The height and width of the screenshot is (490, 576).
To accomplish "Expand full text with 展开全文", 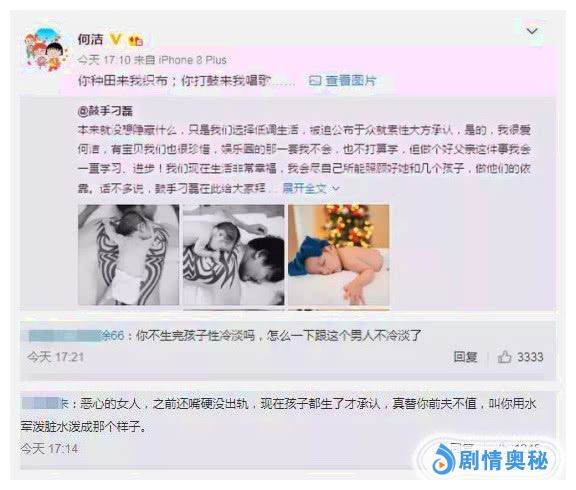I will point(304,188).
